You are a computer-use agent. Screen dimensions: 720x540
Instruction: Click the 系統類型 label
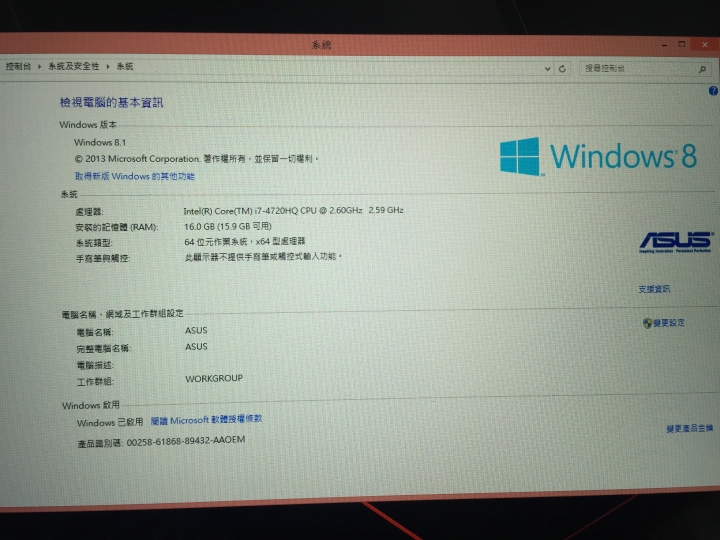(94, 243)
